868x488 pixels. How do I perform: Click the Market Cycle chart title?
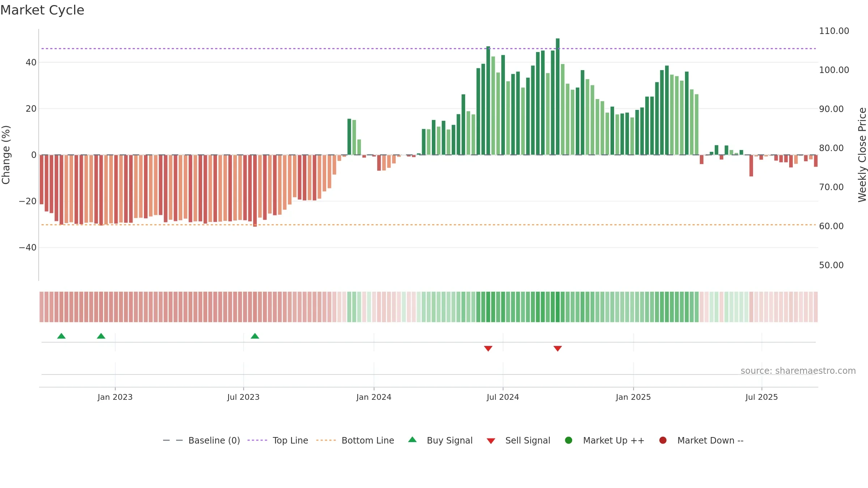click(42, 10)
